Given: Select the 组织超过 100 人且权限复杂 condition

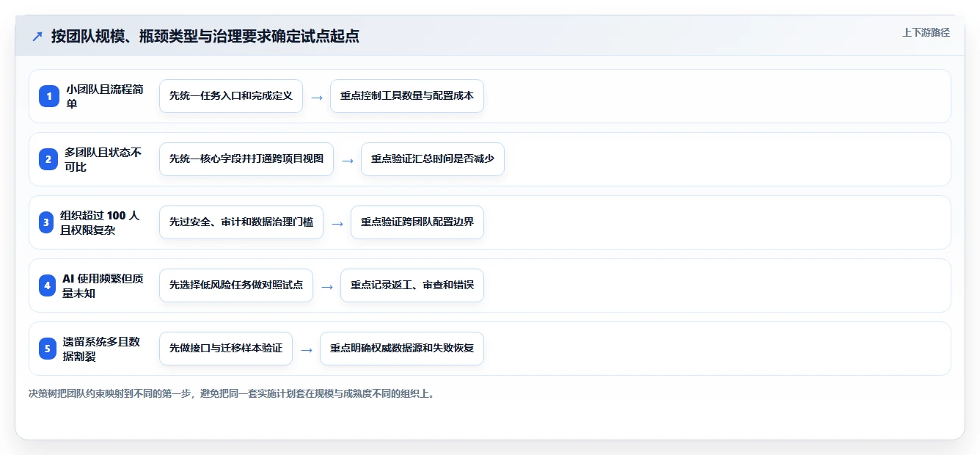Looking at the screenshot, I should (100, 222).
